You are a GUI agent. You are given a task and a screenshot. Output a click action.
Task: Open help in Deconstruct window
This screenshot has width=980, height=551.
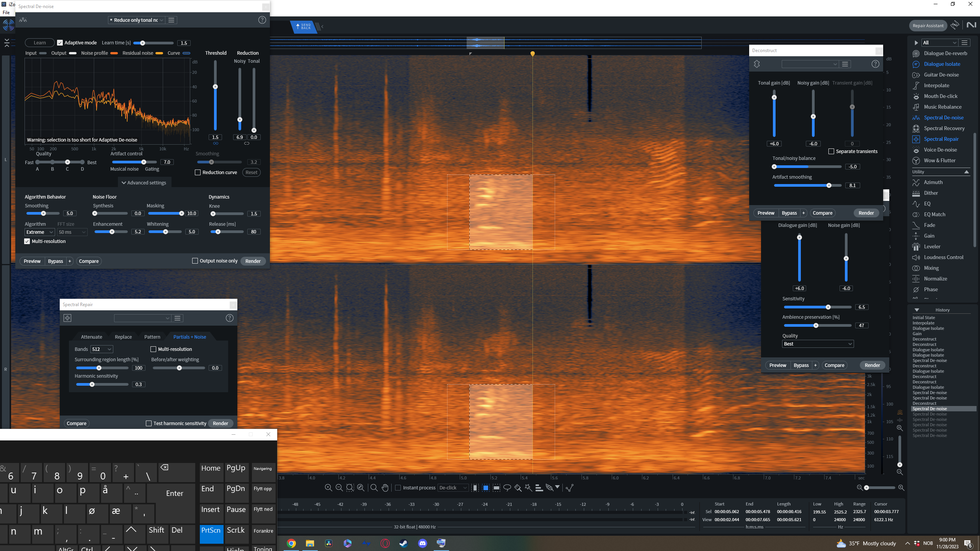875,64
